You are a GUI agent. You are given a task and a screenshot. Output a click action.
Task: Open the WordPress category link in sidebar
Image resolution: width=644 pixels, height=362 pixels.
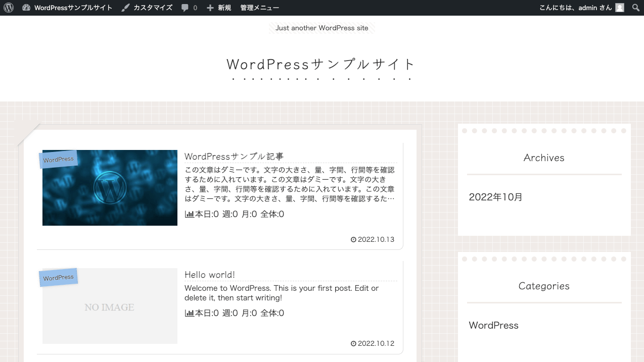(494, 325)
